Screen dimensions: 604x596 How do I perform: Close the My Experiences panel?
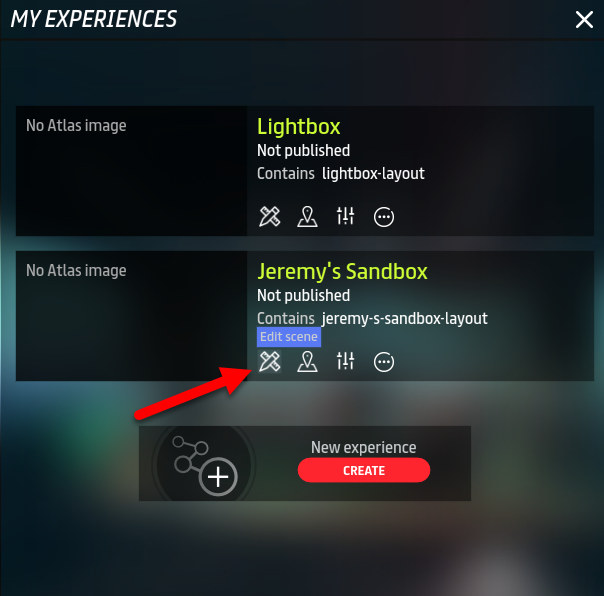point(584,19)
